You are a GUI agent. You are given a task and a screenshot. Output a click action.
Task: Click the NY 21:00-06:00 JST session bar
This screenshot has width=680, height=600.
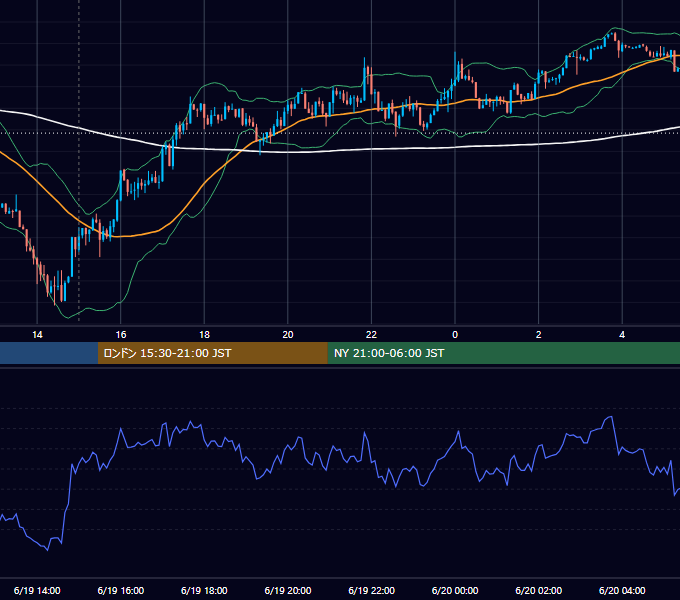click(x=503, y=353)
